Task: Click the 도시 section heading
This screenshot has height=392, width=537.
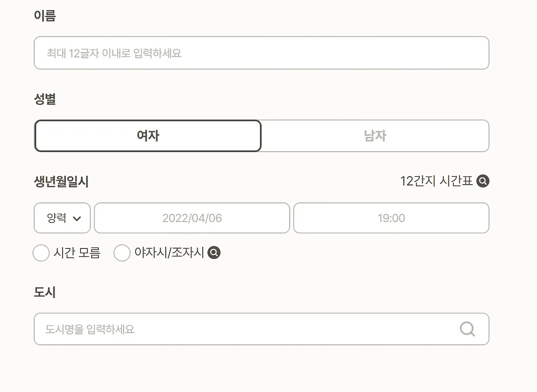Action: (45, 292)
